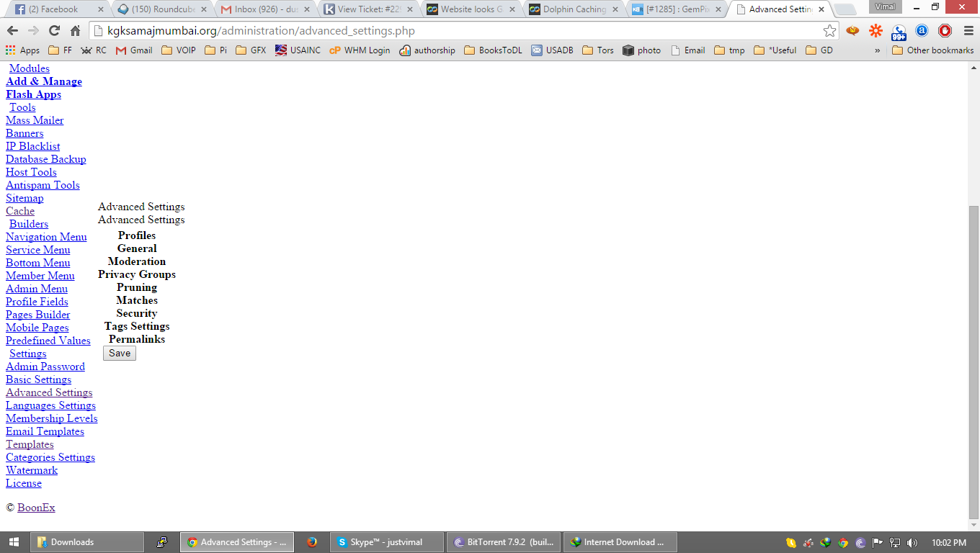Click the orange speech bubble extension icon
Image resolution: width=980 pixels, height=553 pixels.
pos(852,31)
